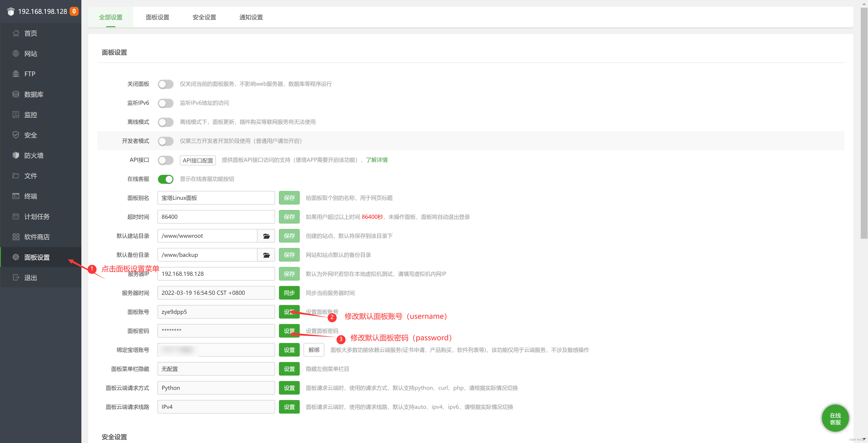The height and width of the screenshot is (443, 868).
Task: Turn on the API接口 switch
Action: (165, 160)
